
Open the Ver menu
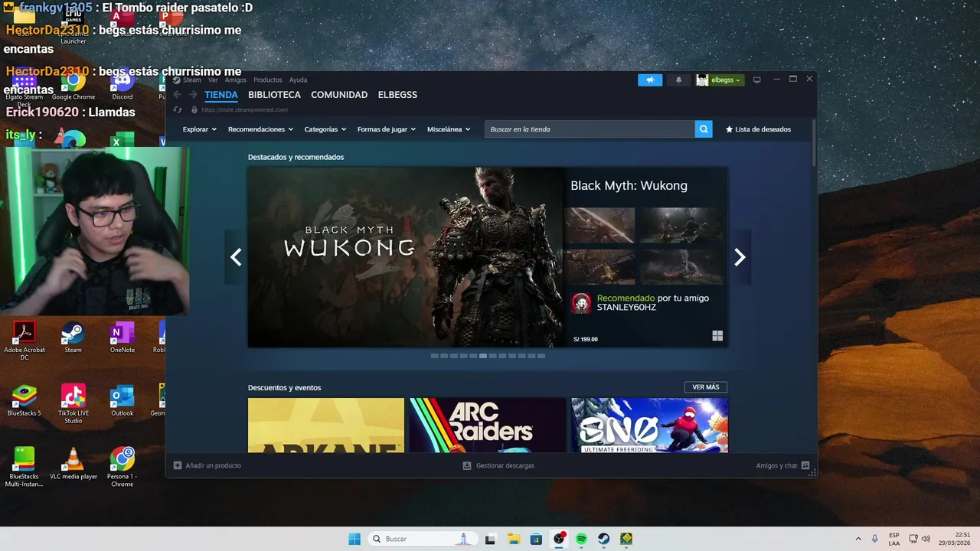(213, 80)
